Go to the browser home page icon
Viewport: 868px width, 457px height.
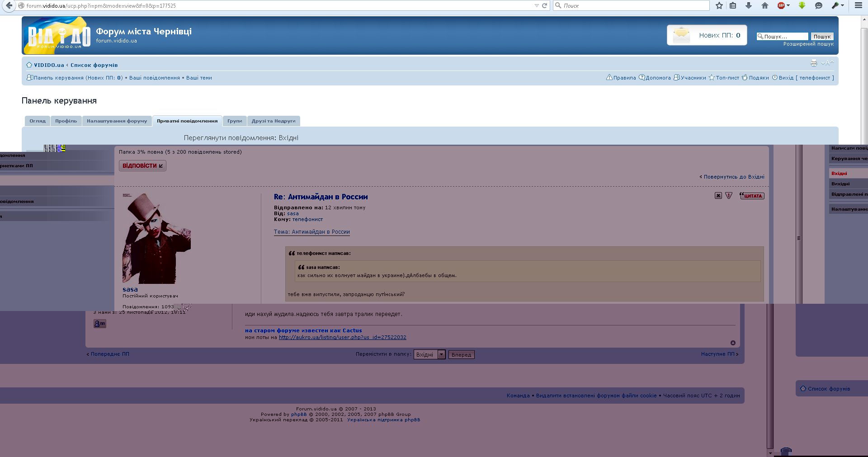(765, 5)
